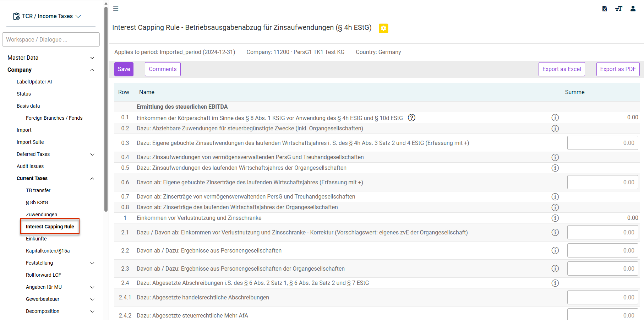Click info icon for row 0.5 Organgesellschaften
The width and height of the screenshot is (644, 320).
pyautogui.click(x=555, y=168)
